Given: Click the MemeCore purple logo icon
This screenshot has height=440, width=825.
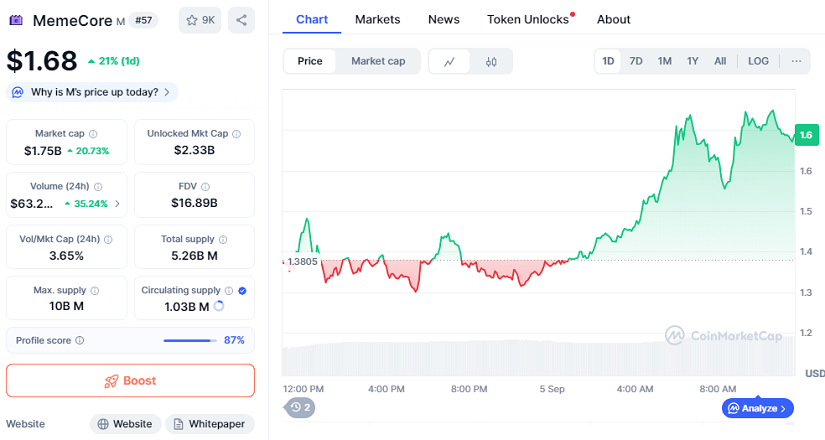Looking at the screenshot, I should point(16,21).
